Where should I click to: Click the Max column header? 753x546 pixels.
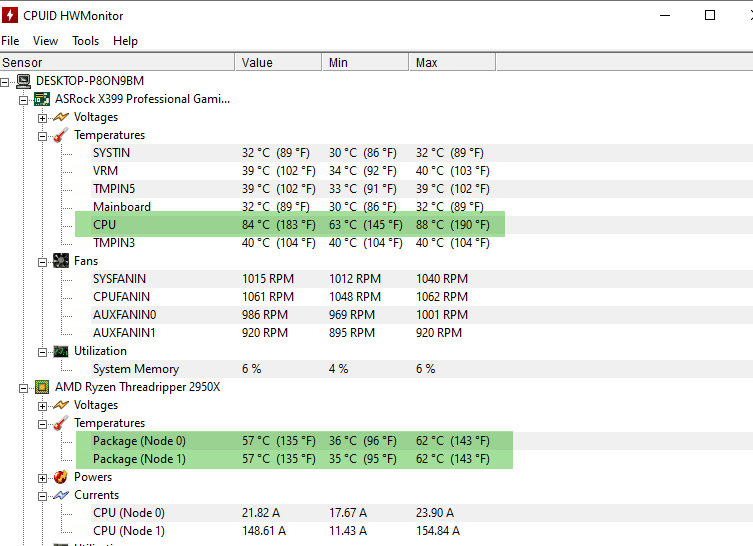(x=452, y=62)
